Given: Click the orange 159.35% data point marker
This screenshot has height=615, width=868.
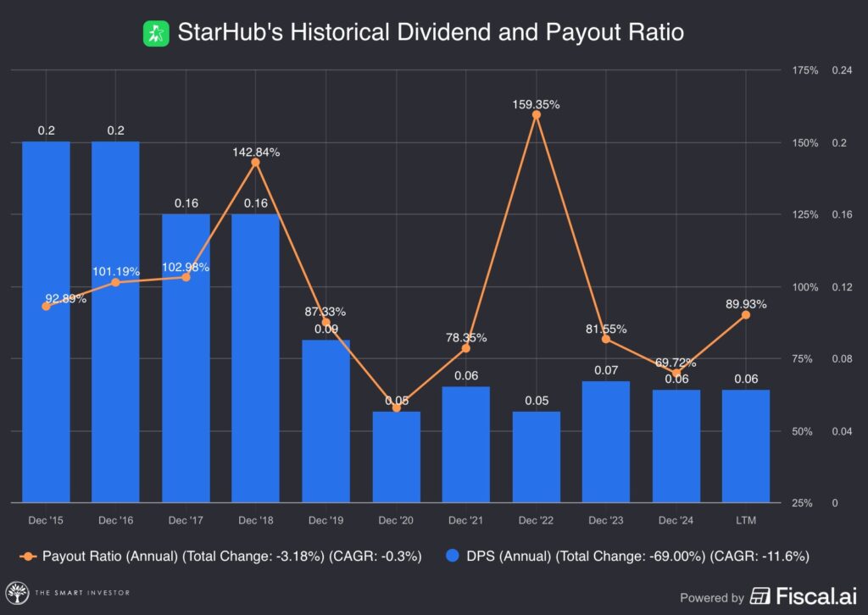Looking at the screenshot, I should point(536,114).
